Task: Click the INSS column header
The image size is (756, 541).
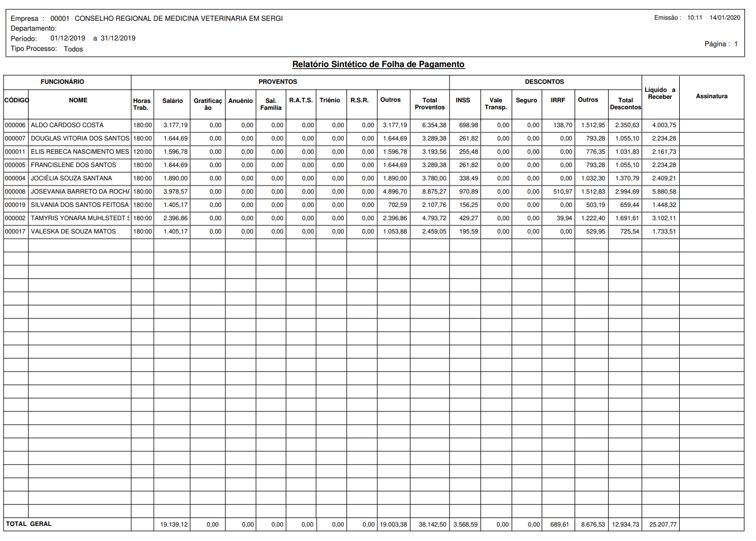Action: pos(463,100)
